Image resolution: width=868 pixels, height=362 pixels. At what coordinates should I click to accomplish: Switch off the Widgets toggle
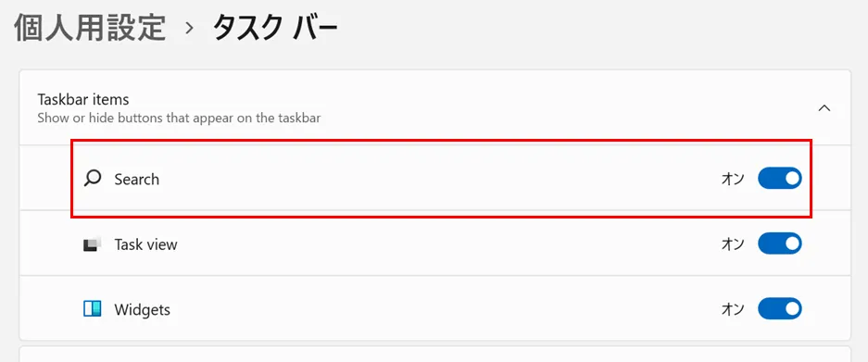click(x=779, y=309)
